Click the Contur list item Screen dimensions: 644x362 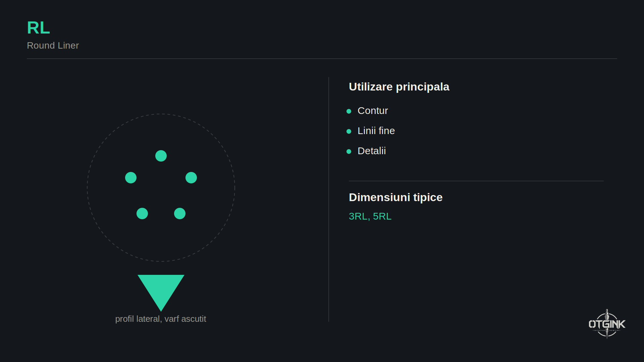pyautogui.click(x=373, y=111)
